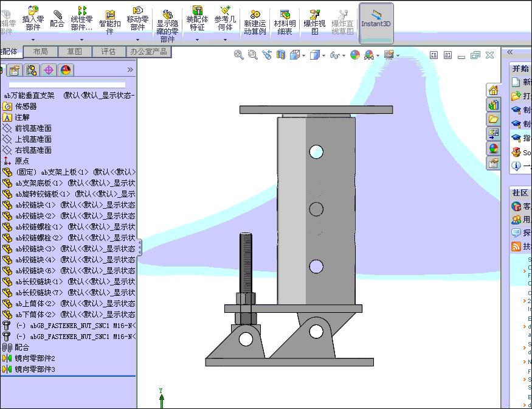Select the 镜向零部件3 feature
This screenshot has height=409, width=532.
coord(35,369)
